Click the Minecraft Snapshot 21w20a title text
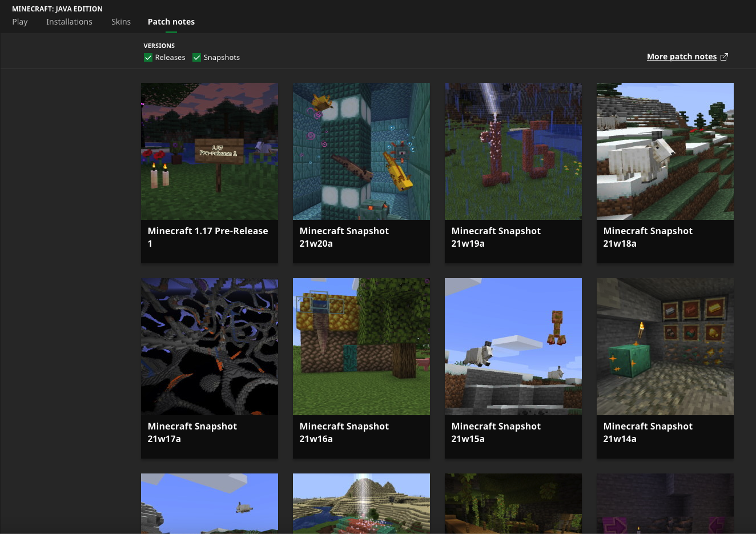 (x=344, y=237)
